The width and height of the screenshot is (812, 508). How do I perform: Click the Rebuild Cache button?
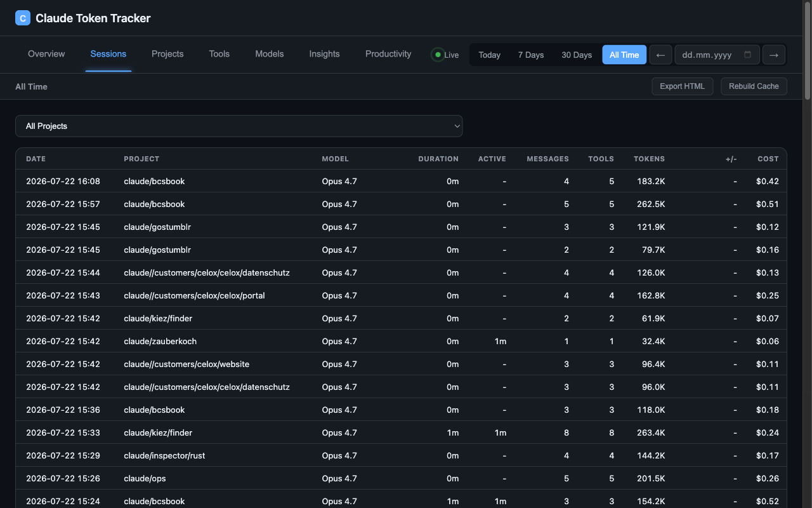[x=754, y=86]
